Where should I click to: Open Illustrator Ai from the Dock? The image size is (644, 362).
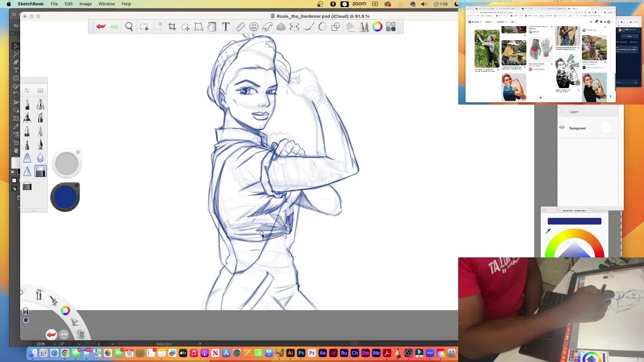(x=290, y=353)
